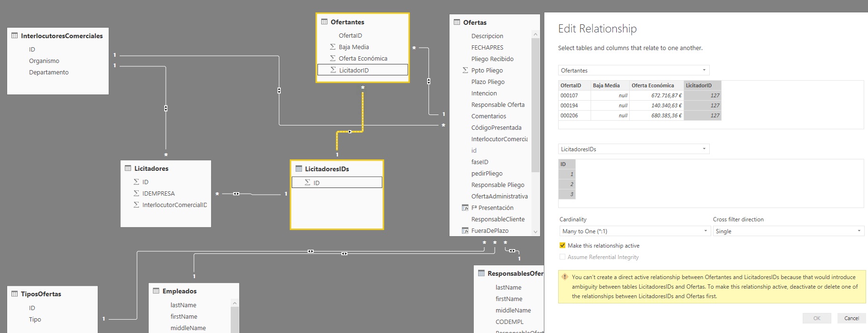Select OfertaID field in Ofertantes table

tap(350, 35)
